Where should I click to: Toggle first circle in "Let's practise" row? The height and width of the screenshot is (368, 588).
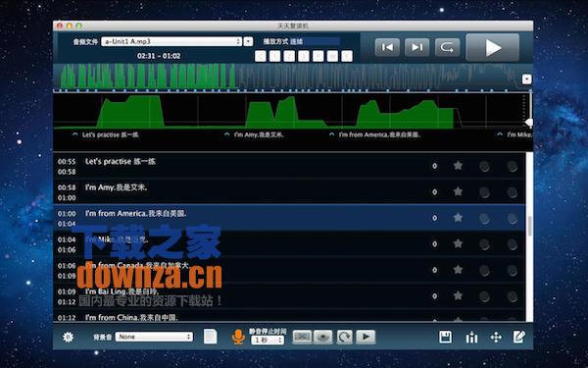tap(484, 167)
